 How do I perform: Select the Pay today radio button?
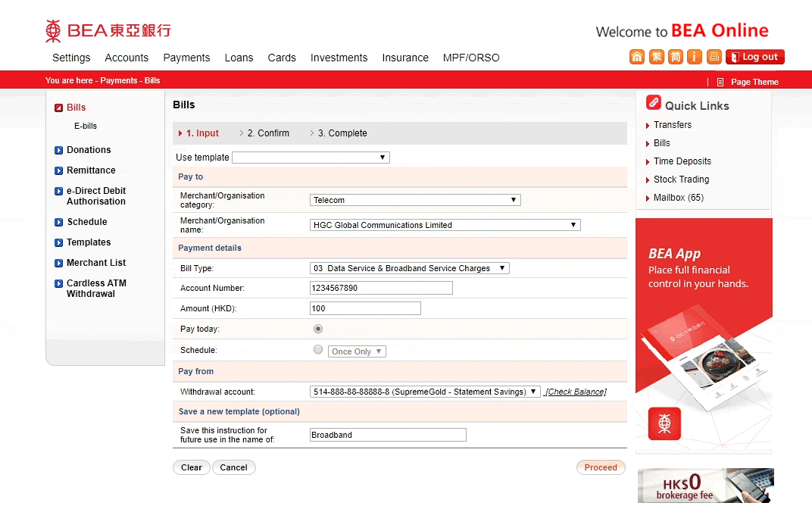tap(318, 329)
